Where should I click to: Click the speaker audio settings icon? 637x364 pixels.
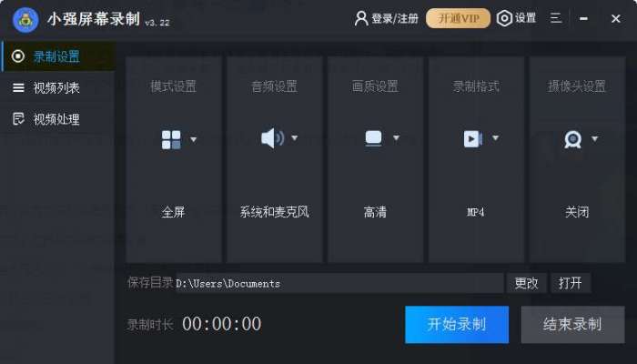coord(272,138)
